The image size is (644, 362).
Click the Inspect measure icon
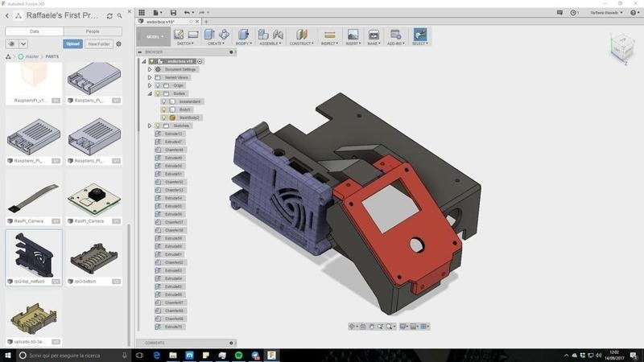tap(329, 35)
